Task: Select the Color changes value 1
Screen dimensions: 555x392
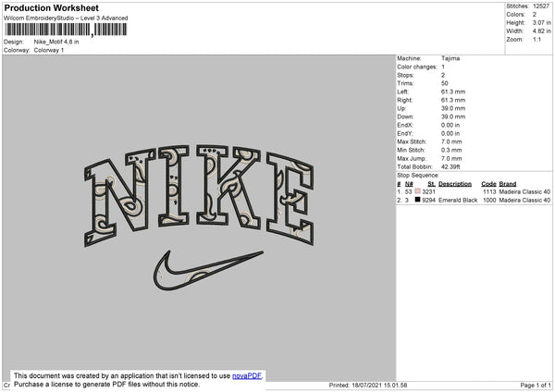Action: [x=443, y=67]
